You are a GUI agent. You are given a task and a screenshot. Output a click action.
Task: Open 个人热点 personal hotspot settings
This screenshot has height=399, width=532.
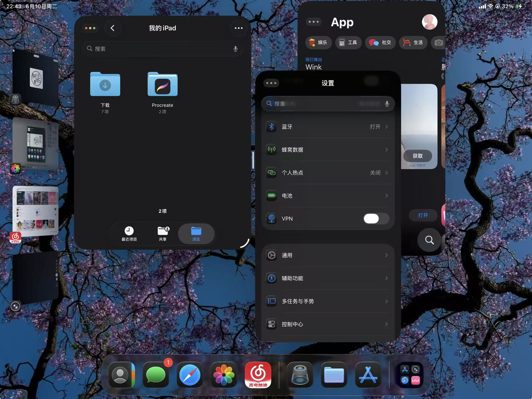[328, 173]
